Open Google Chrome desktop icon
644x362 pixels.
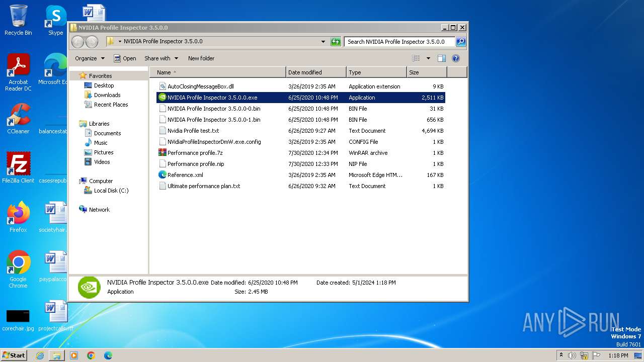[18, 269]
